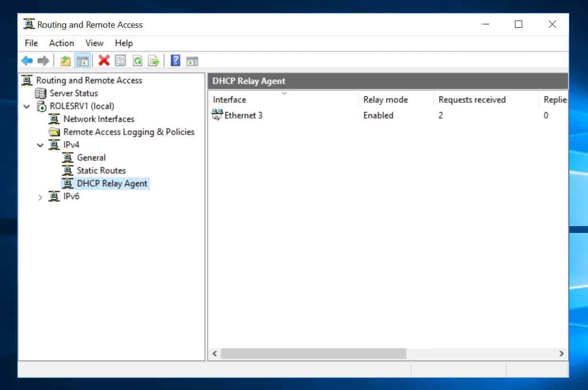
Task: Click the Server Status icon in tree
Action: (x=41, y=93)
